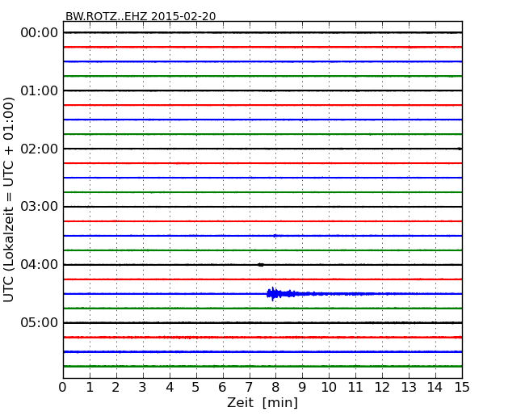Click x-axis tick label 9
The width and height of the screenshot is (525, 420).
(302, 388)
